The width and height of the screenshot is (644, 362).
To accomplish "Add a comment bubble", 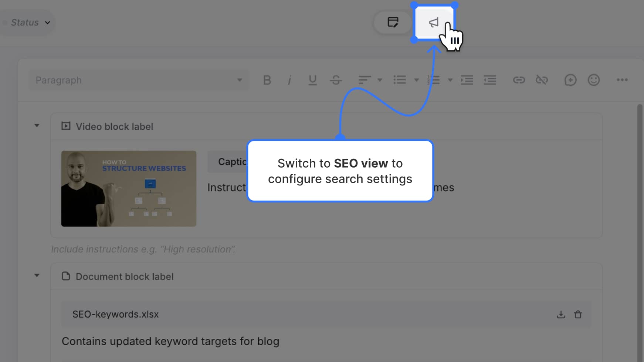I will pos(570,80).
